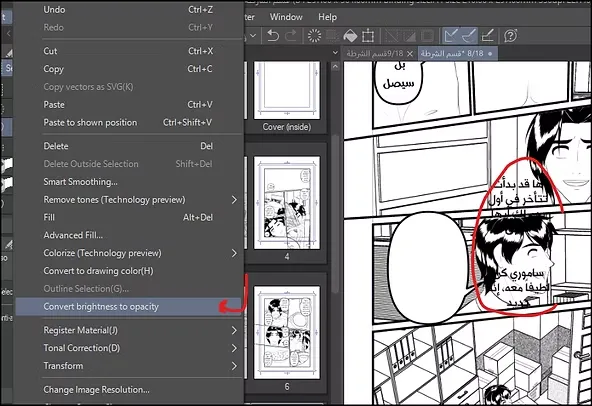
Task: Click the Fill bucket icon in the command bar
Action: (350, 36)
